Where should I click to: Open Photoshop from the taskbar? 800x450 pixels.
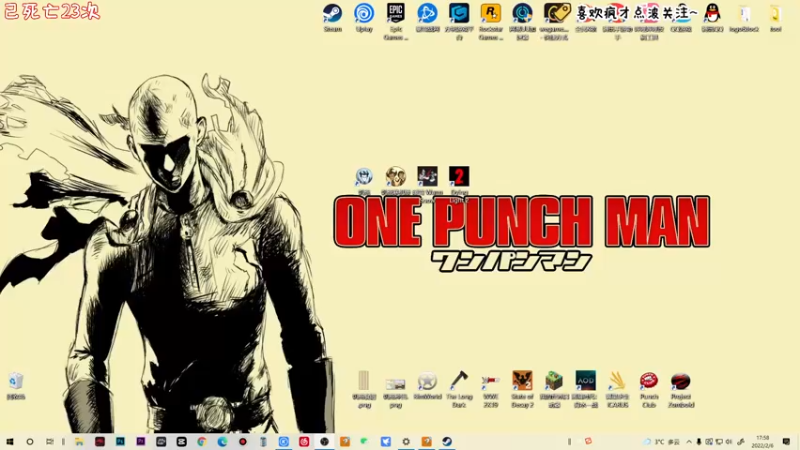tap(120, 442)
